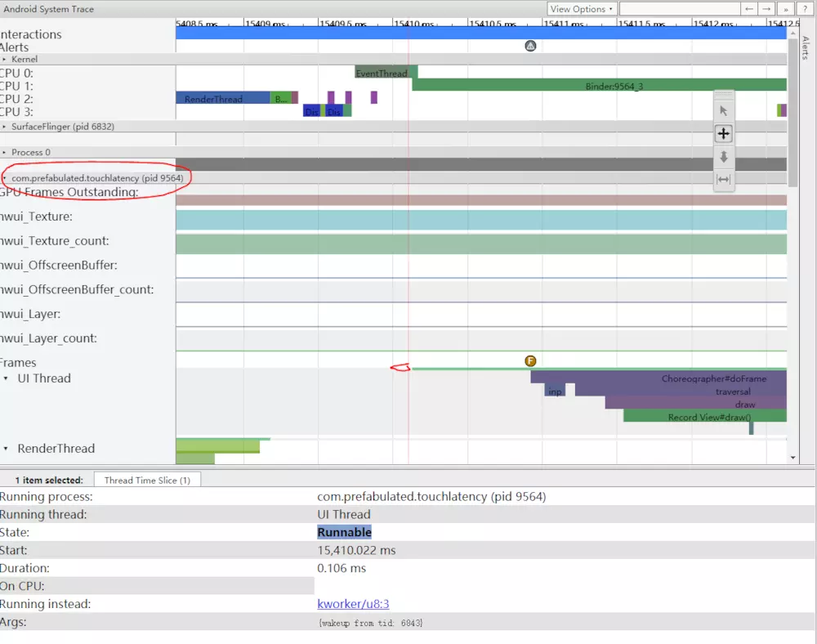Click the 'Android System Trace' title
This screenshot has width=817, height=644.
pos(48,9)
